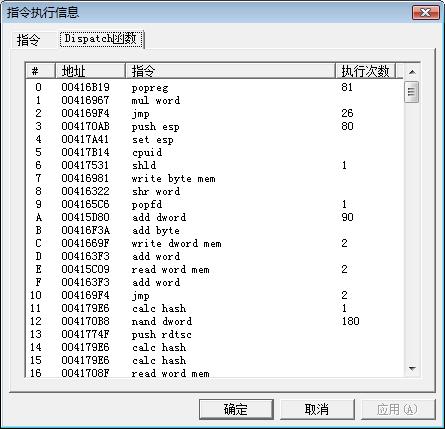Click the 确定 button
445x429 pixels.
click(236, 409)
